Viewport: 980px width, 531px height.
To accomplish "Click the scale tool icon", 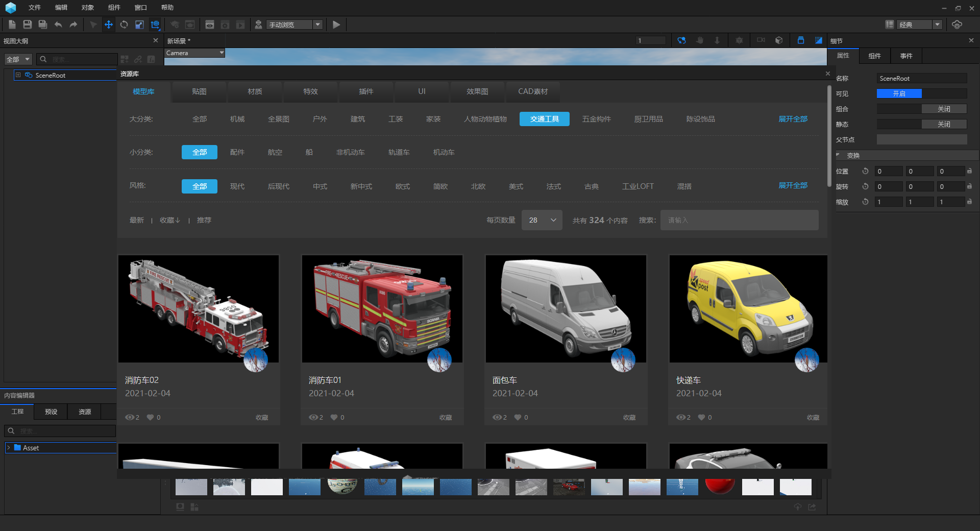I will click(139, 25).
